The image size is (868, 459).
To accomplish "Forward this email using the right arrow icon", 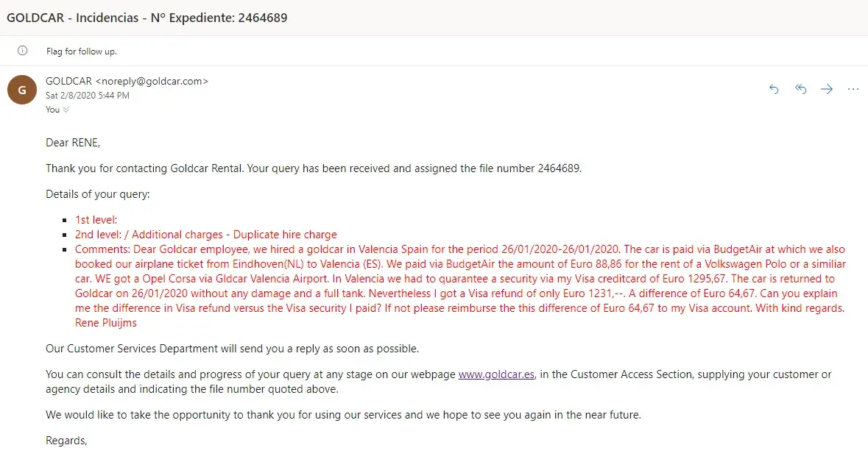I will (827, 89).
